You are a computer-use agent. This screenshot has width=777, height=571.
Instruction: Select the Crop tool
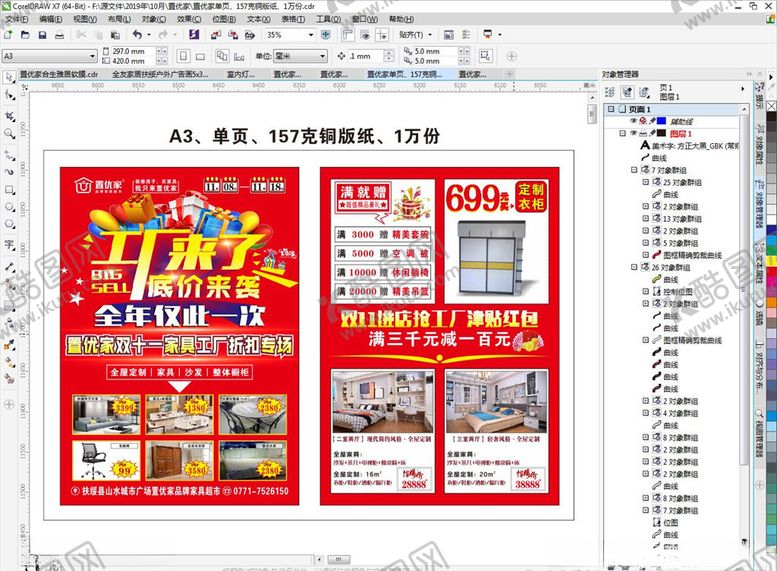[x=9, y=116]
